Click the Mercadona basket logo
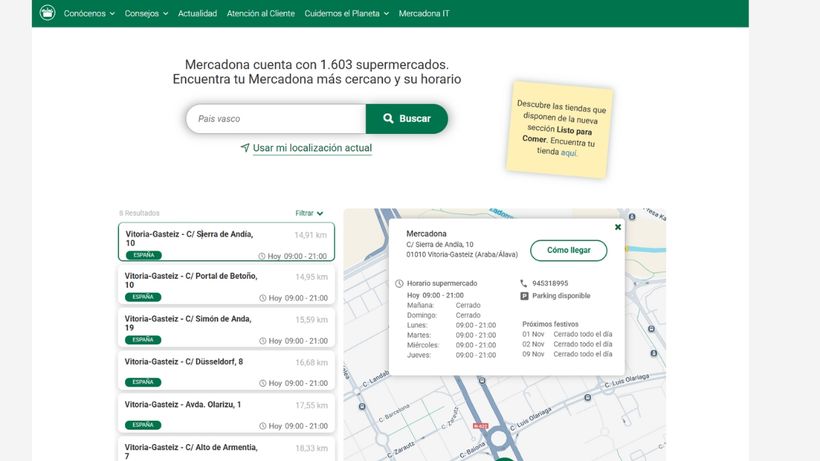 coord(47,13)
